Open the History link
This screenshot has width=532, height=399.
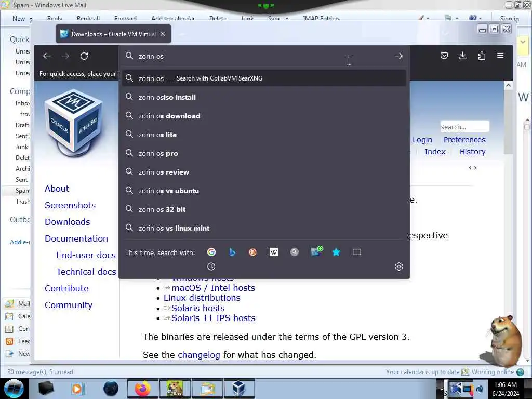472,152
